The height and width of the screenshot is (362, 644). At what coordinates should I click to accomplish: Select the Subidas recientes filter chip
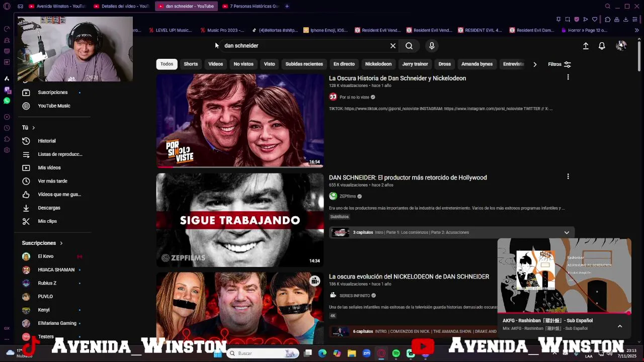[x=304, y=64]
